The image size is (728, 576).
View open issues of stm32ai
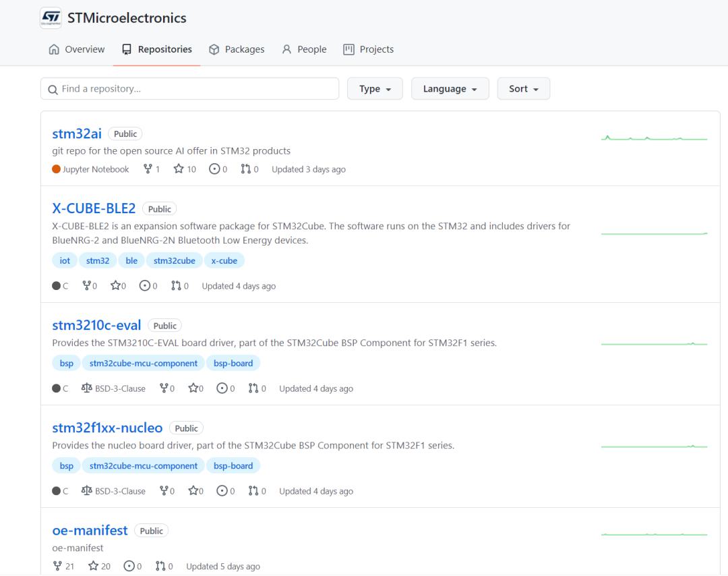[218, 169]
